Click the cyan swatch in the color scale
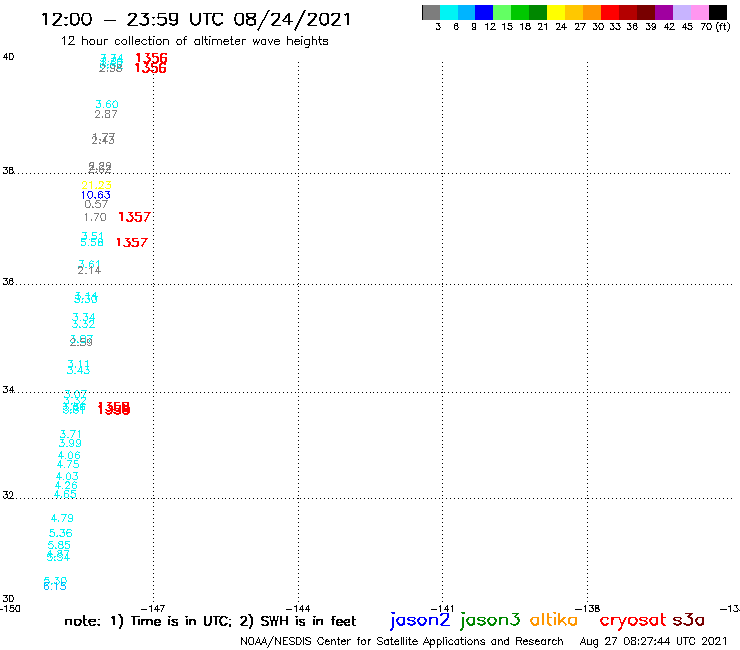The height and width of the screenshot is (650, 740). point(449,12)
